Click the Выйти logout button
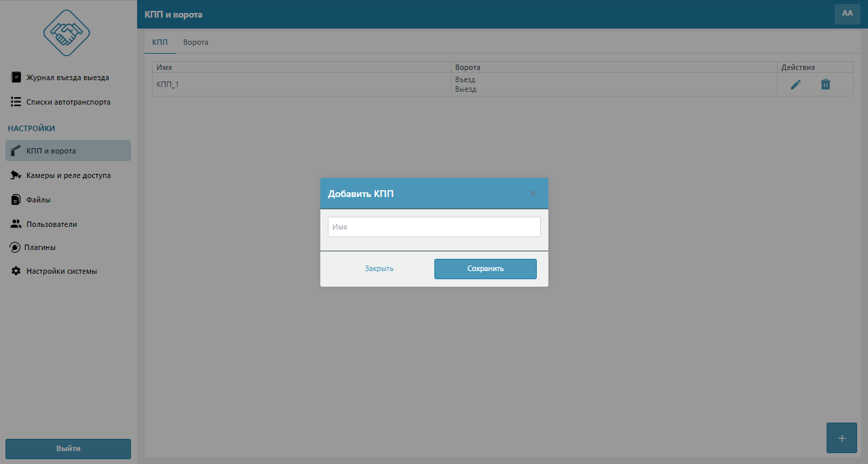Screen dimensions: 868x464 68,449
